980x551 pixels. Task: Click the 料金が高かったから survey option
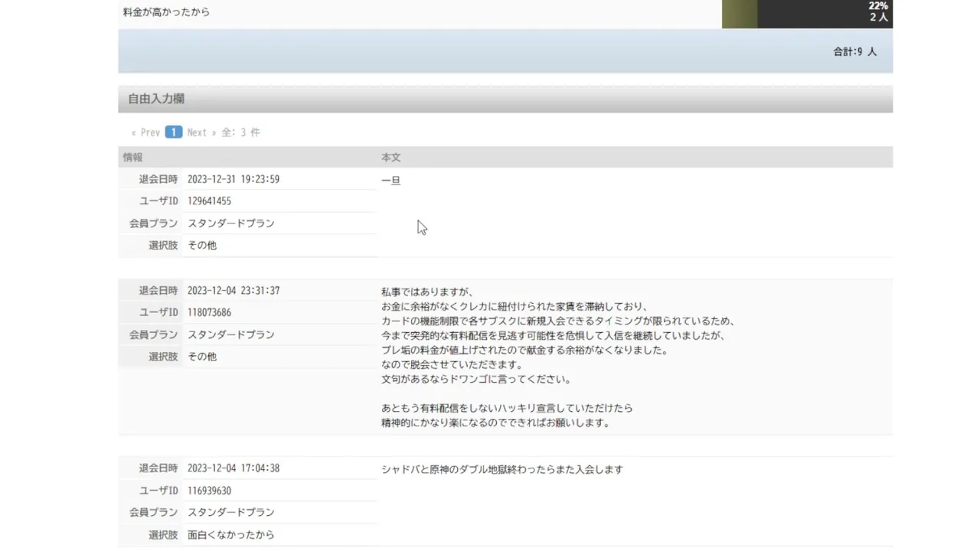166,12
